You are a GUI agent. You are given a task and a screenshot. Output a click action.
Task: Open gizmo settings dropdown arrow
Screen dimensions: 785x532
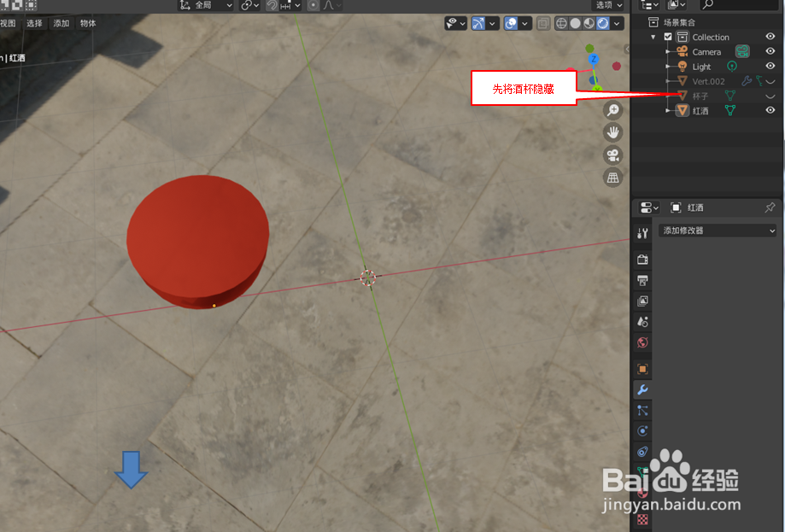click(x=493, y=23)
